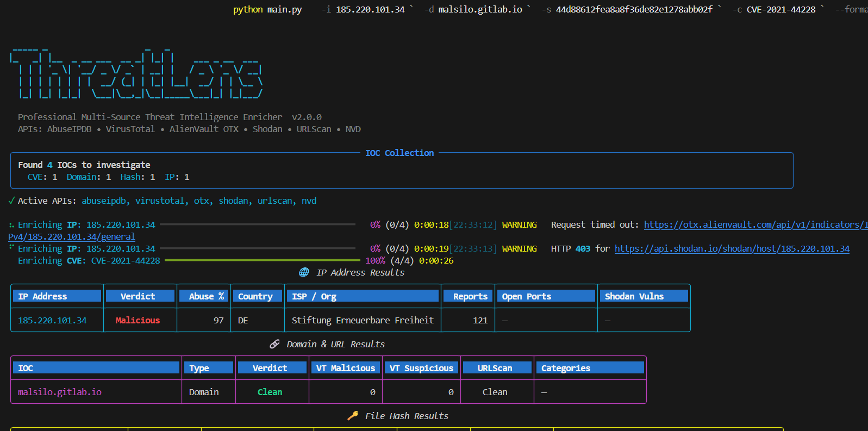Click the malsilo.gitlab.io argument in the command
Viewport: 868px width, 431px height.
[480, 9]
